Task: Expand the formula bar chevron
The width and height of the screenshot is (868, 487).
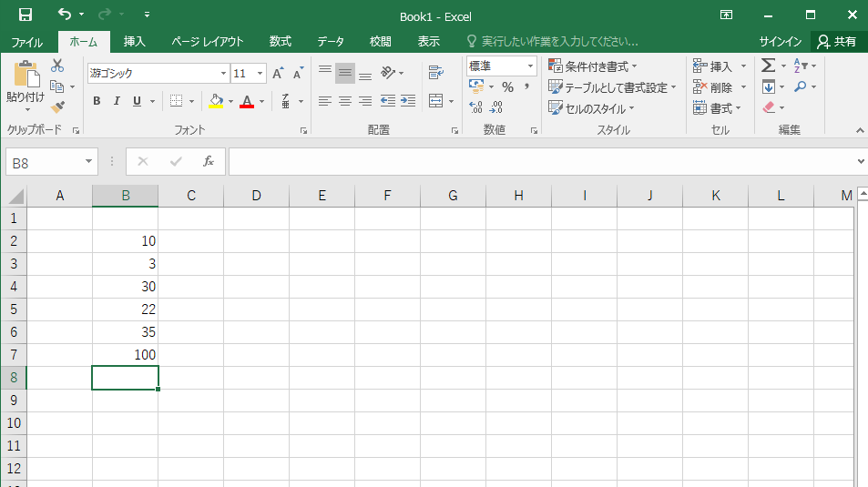Action: click(x=860, y=162)
